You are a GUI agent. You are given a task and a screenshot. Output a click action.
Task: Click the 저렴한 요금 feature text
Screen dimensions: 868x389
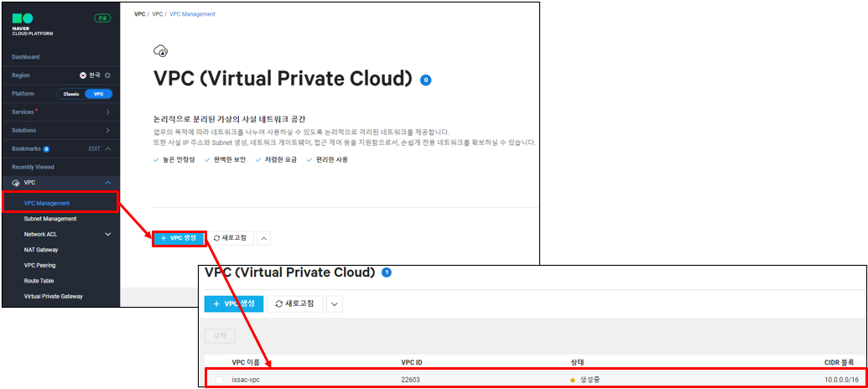[x=279, y=159]
